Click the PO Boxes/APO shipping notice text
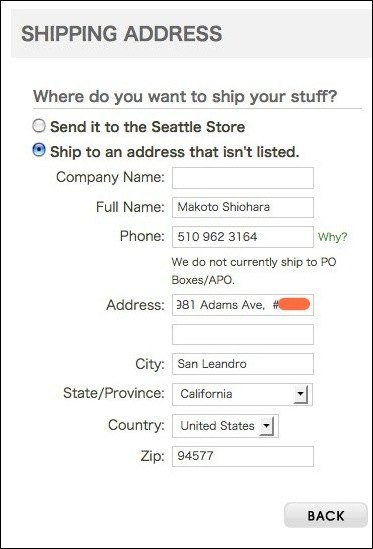The image size is (373, 549). click(x=254, y=271)
